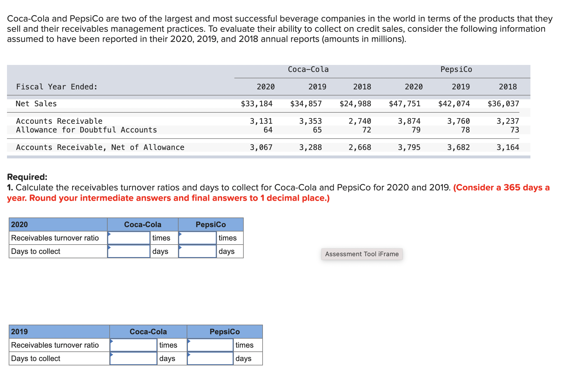The image size is (588, 382).
Task: Click PepsiCo column header in 2020 table
Action: pyautogui.click(x=211, y=224)
